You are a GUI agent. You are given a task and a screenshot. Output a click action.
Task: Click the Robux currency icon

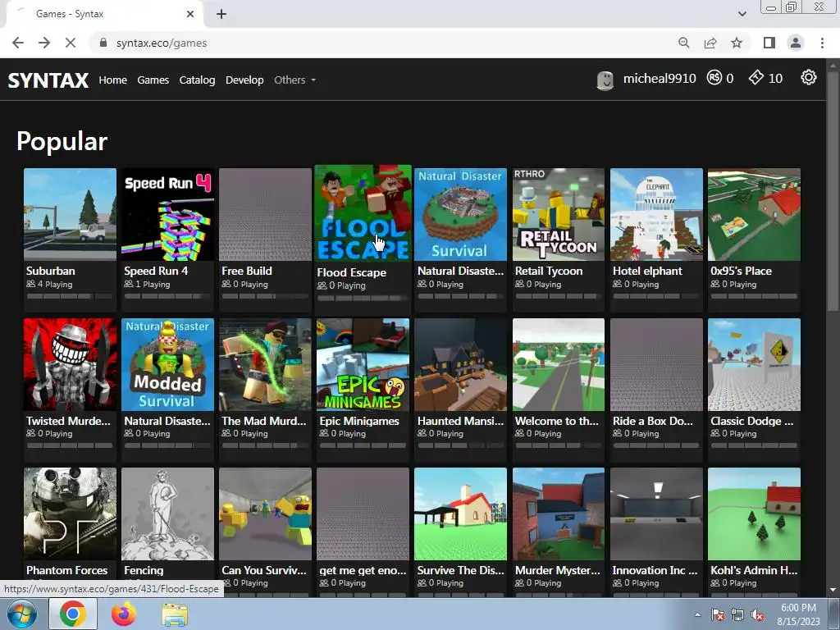pyautogui.click(x=714, y=78)
